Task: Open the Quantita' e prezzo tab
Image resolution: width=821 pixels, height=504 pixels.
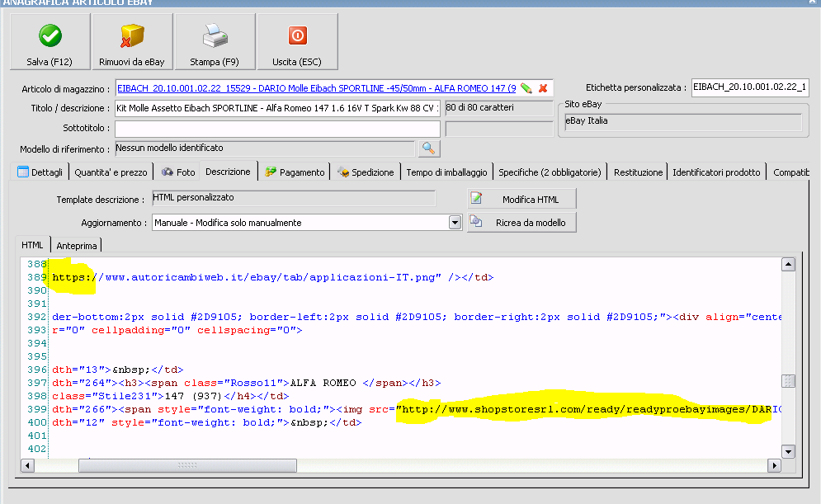Action: pyautogui.click(x=111, y=172)
